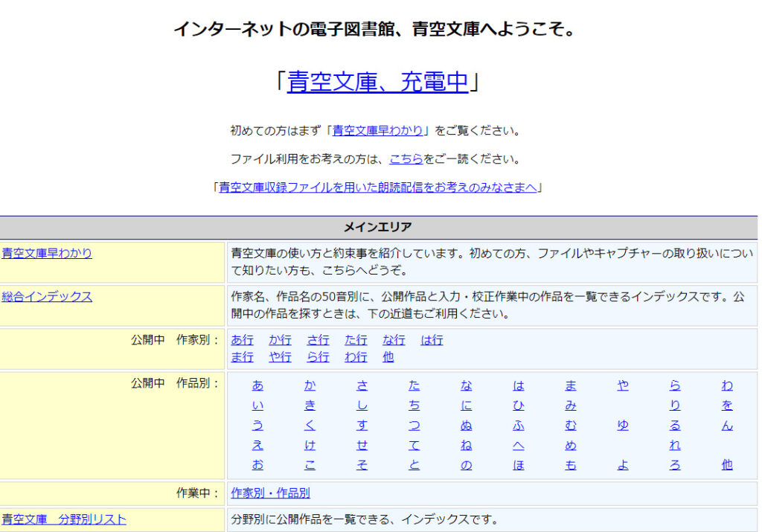This screenshot has width=762, height=532.
Task: Visit the な行 authors link
Action: click(x=394, y=340)
